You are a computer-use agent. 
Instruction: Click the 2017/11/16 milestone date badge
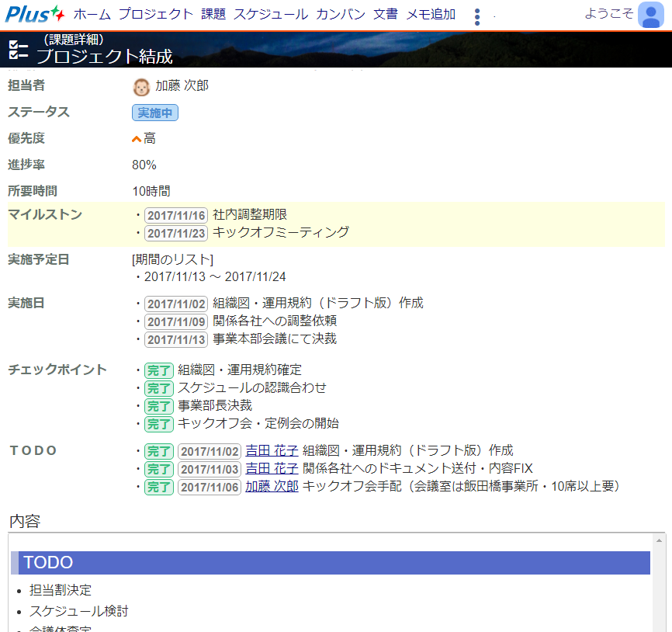coord(176,215)
